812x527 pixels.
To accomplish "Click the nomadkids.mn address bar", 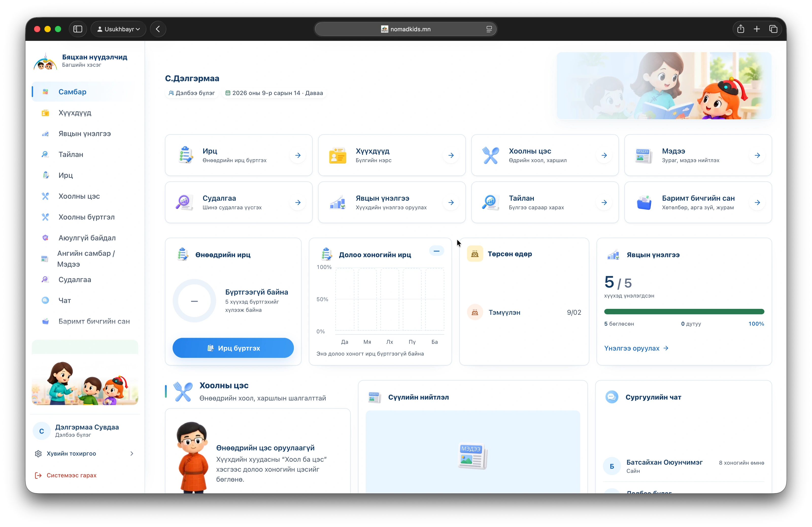I will click(x=405, y=29).
